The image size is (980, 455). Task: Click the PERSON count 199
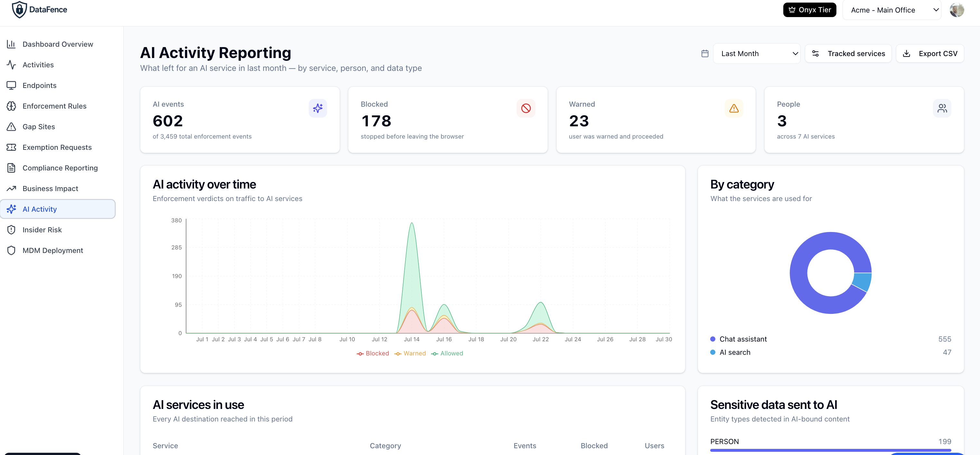pyautogui.click(x=944, y=441)
